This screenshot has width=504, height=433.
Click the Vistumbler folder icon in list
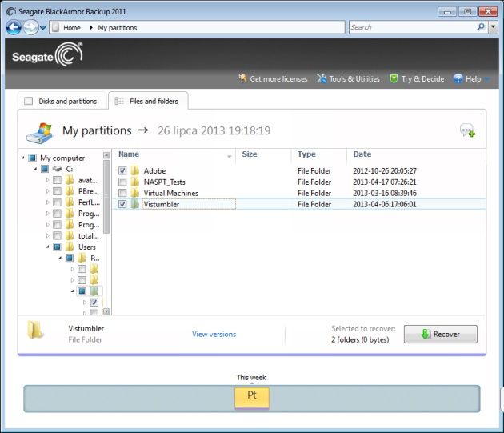[135, 204]
